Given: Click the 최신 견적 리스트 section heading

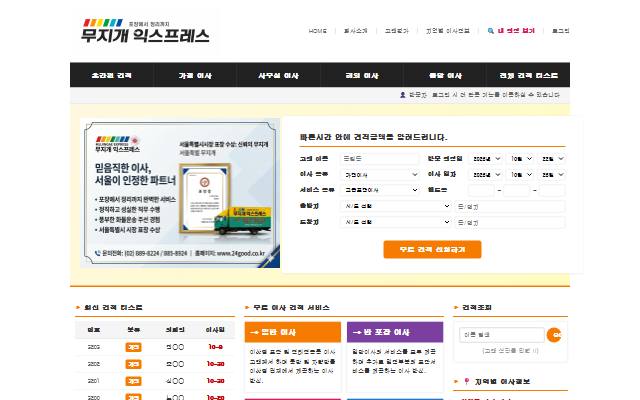Looking at the screenshot, I should pyautogui.click(x=113, y=308).
